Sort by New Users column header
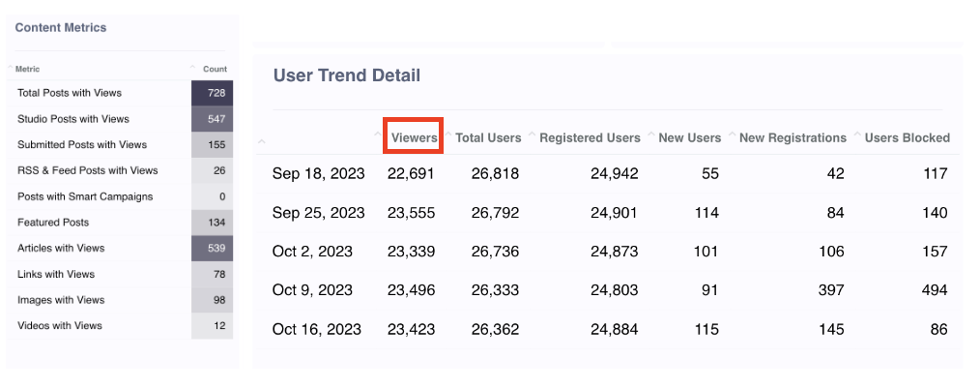Viewport: 980px width, 389px height. (690, 137)
